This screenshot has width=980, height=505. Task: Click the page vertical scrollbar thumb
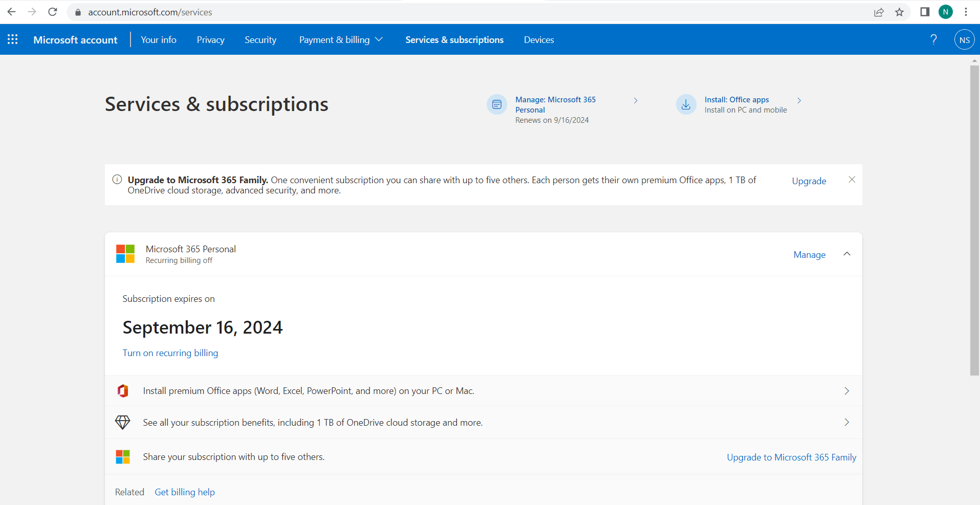[x=974, y=220]
